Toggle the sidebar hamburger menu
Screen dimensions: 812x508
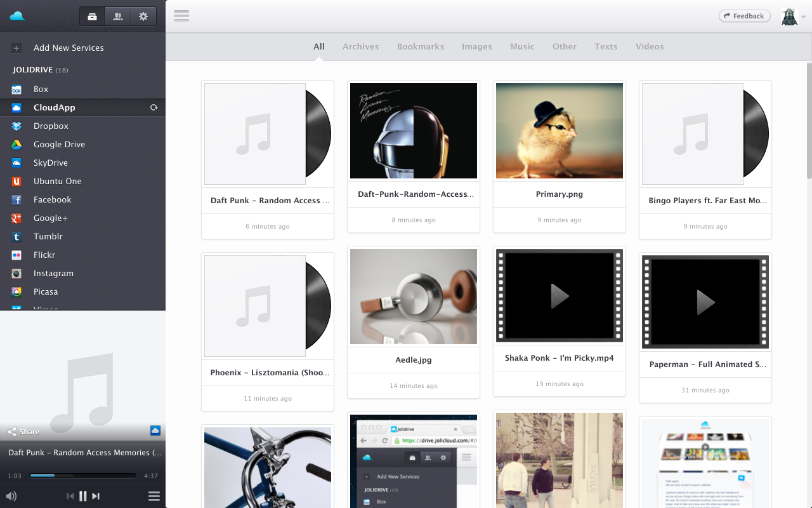click(x=181, y=16)
